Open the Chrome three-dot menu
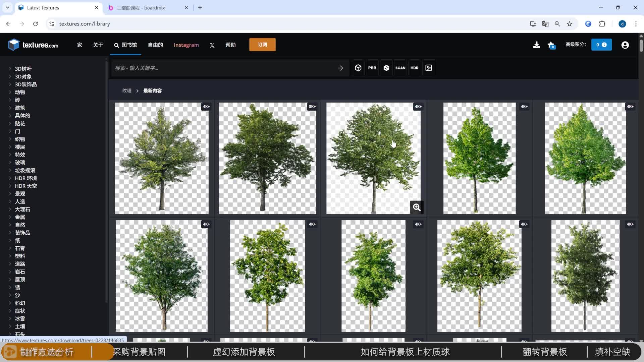 (x=636, y=24)
